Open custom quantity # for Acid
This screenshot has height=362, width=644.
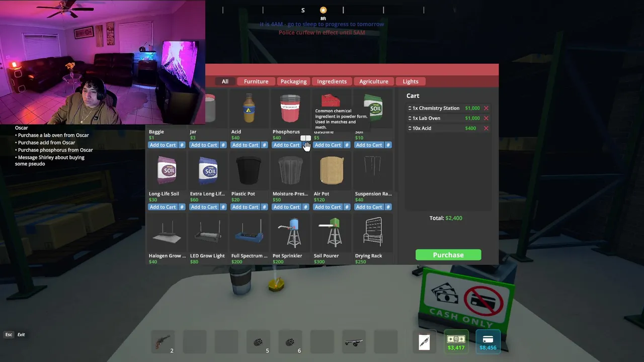coord(264,145)
